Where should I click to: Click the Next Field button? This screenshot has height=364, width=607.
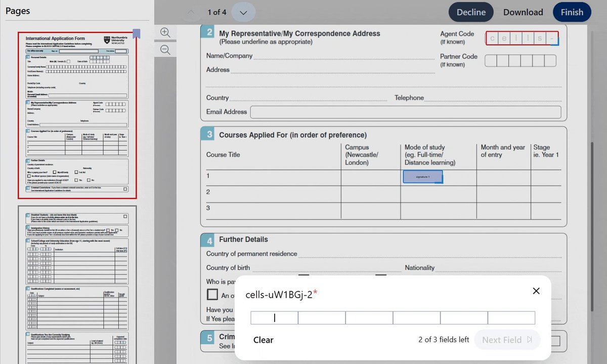pos(507,340)
